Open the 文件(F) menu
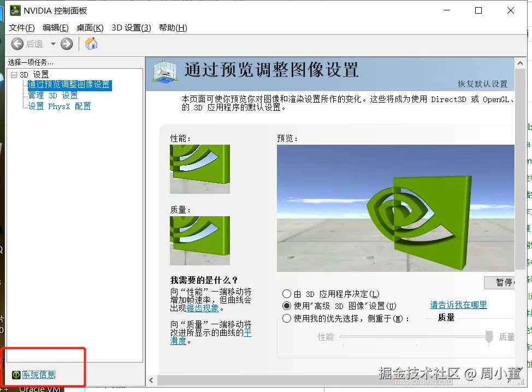The height and width of the screenshot is (392, 532). (x=22, y=28)
